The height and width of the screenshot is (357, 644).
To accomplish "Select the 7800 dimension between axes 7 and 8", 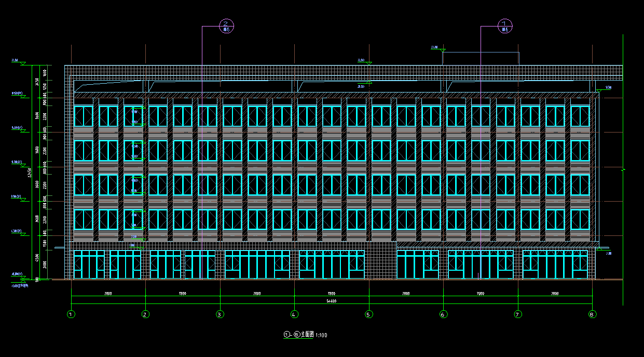I will 555,294.
